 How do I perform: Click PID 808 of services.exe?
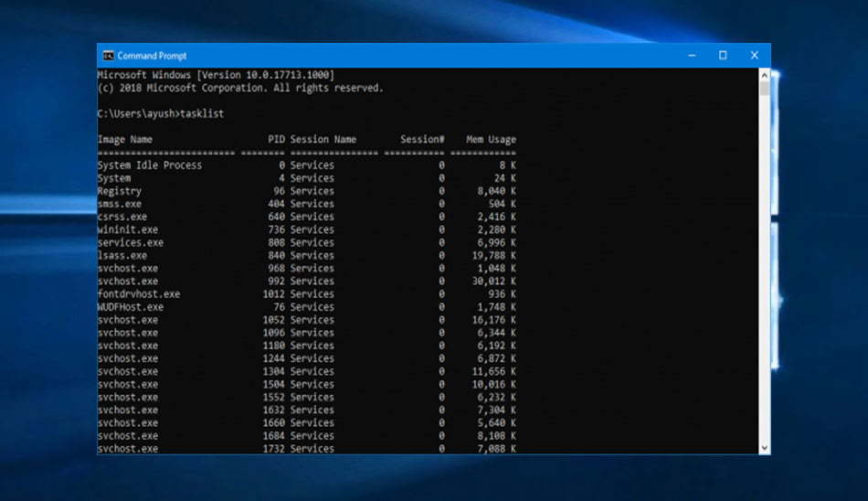coord(276,243)
